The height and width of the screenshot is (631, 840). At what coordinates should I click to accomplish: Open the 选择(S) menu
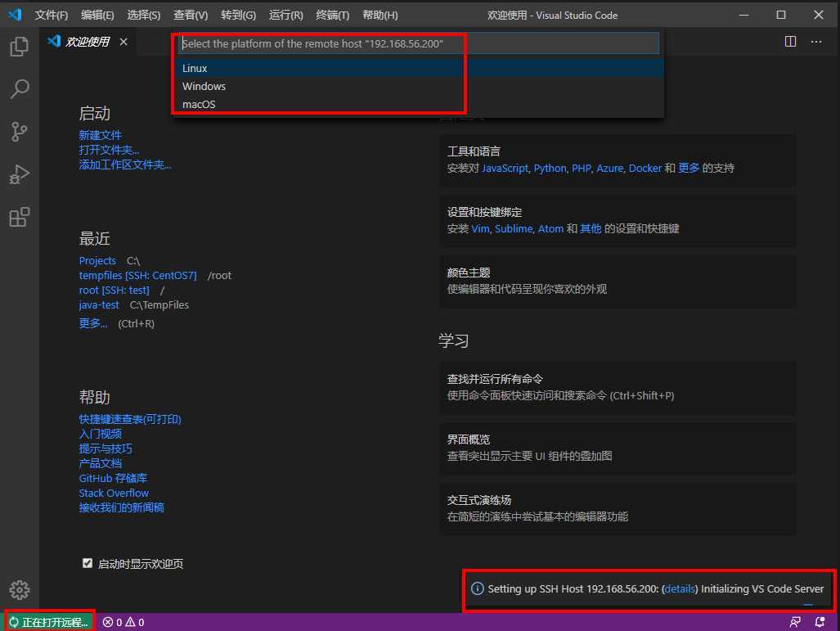coord(143,15)
